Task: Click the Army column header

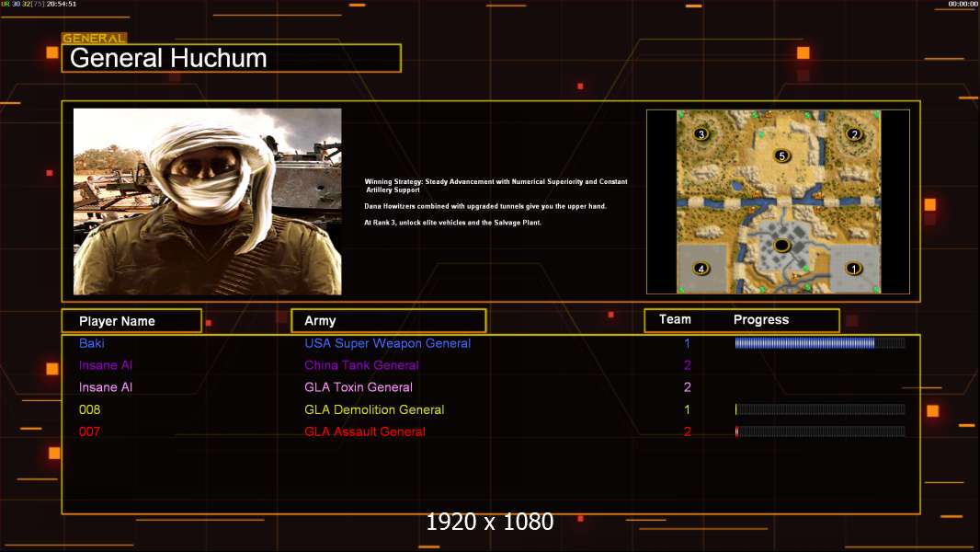Action: (389, 321)
